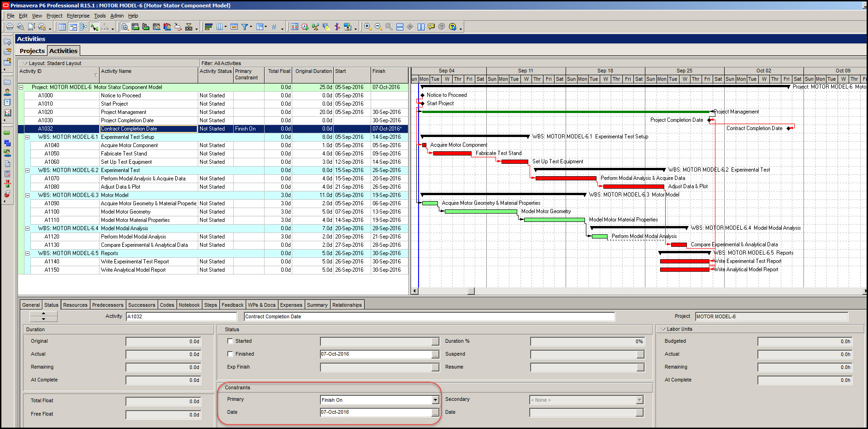868x429 pixels.
Task: Click the Suspend date browse button
Action: 640,354
